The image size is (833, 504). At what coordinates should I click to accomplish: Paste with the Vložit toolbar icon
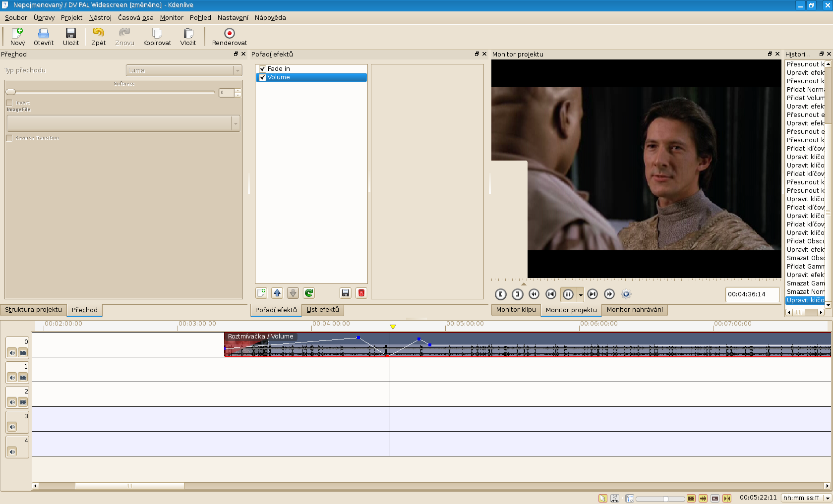pyautogui.click(x=188, y=37)
